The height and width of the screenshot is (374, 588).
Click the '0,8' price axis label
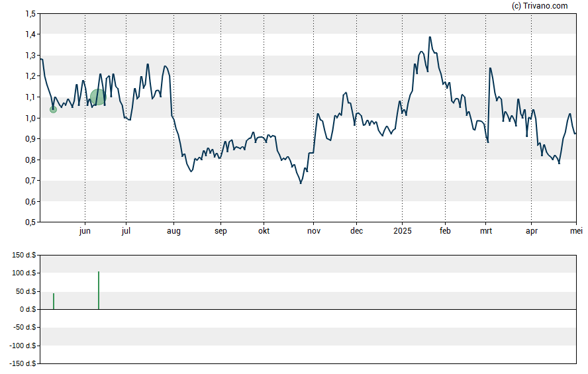click(30, 160)
